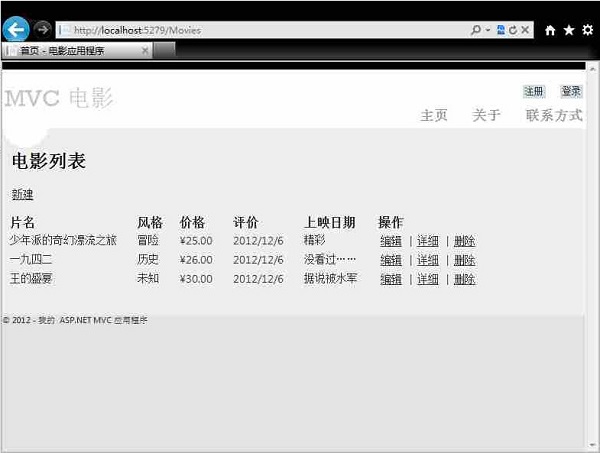The image size is (600, 453).
Task: Refresh the page with reload icon
Action: (x=513, y=29)
